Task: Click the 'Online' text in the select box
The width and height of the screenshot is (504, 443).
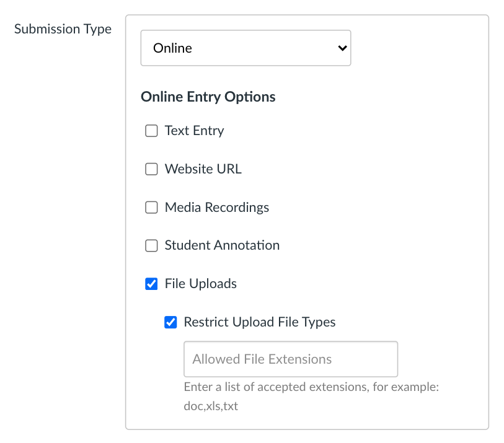Action: point(173,48)
